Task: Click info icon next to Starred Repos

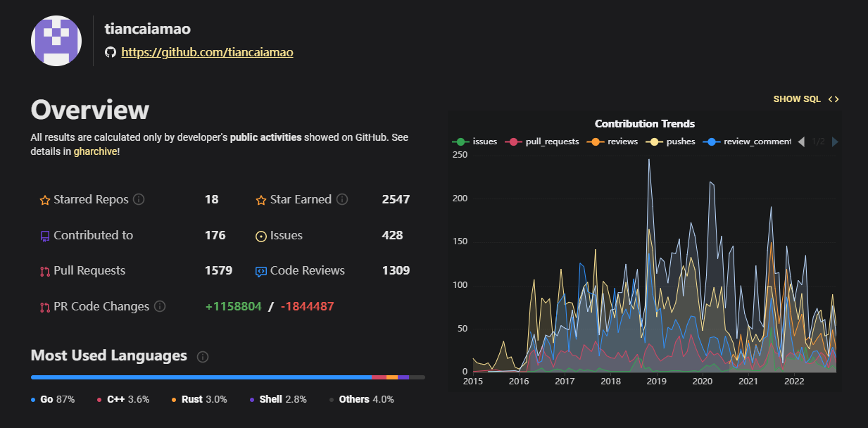Action: [139, 199]
